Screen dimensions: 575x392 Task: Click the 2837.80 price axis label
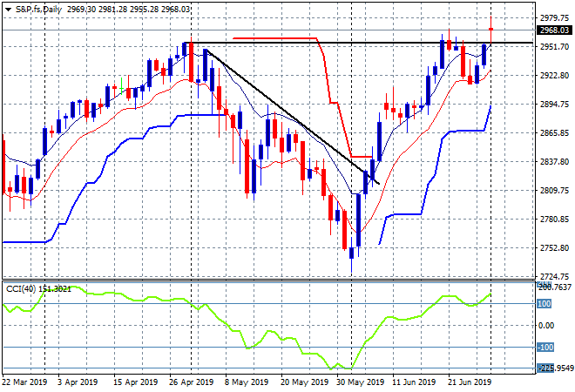(554, 162)
